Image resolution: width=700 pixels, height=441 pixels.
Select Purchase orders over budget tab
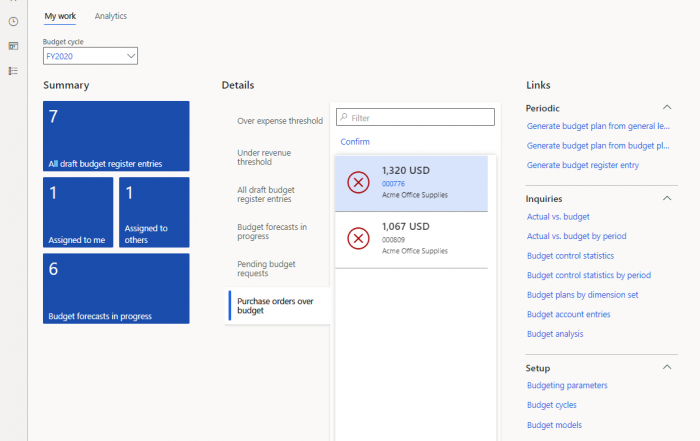[275, 306]
